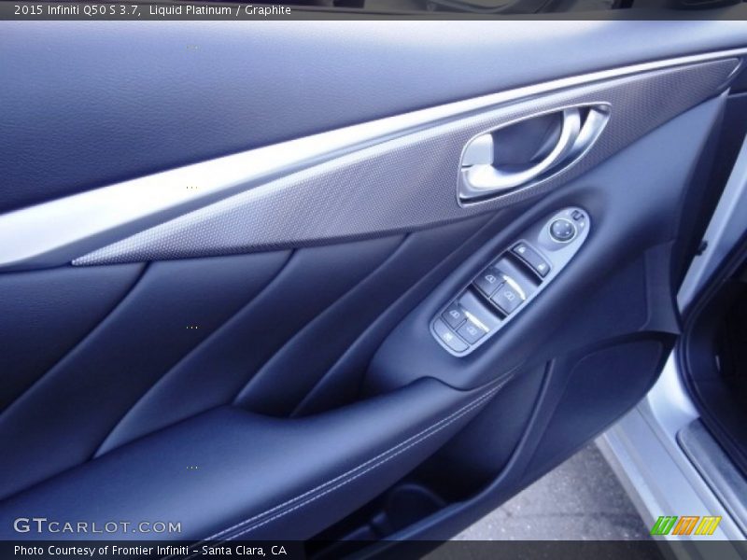Toggle the mirror selector switch above the joystick
The width and height of the screenshot is (747, 560).
point(576,215)
